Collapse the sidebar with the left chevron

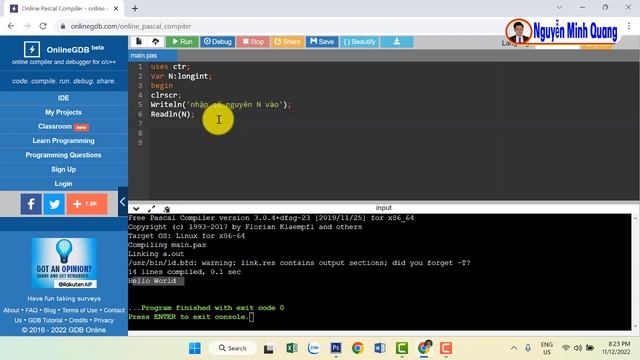tap(123, 202)
